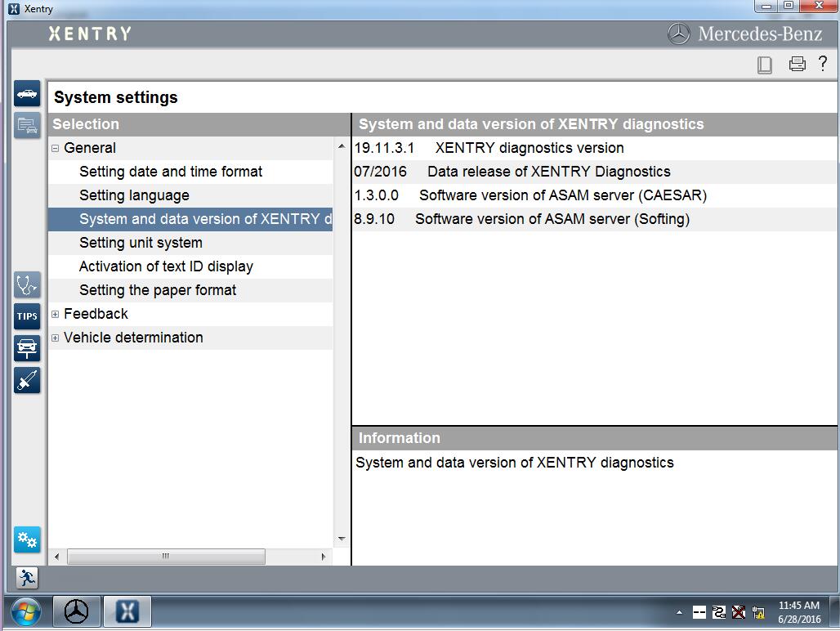
Task: Open diagnosis stethoscope icon in sidebar
Action: tap(27, 284)
